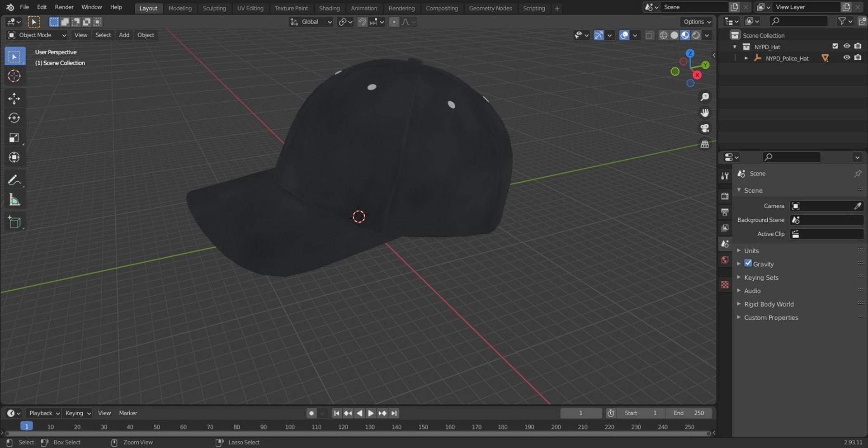Expand NYPD_Police_Hat tree item
The image size is (868, 448).
click(746, 58)
